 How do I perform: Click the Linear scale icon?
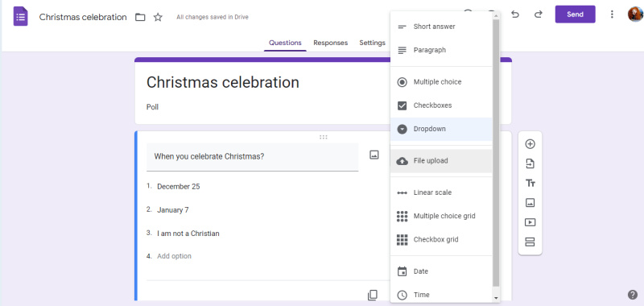[402, 192]
